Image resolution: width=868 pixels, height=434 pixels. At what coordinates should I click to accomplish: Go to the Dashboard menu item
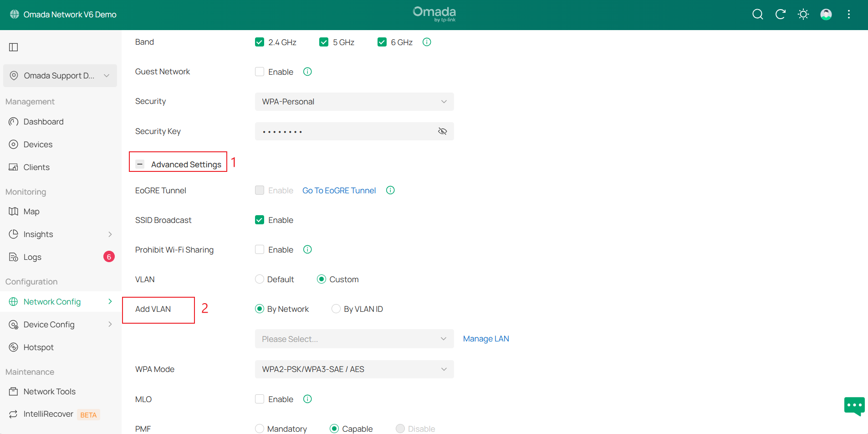click(x=43, y=121)
